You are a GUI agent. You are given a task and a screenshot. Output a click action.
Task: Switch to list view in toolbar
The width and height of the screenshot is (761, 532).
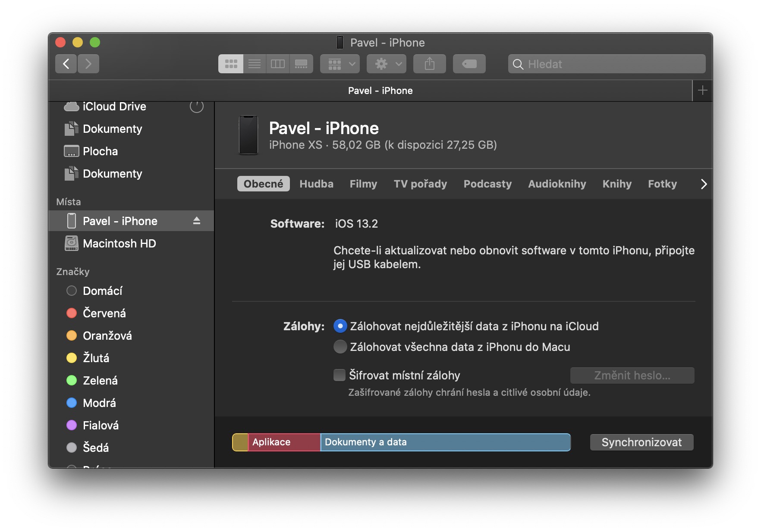(255, 64)
